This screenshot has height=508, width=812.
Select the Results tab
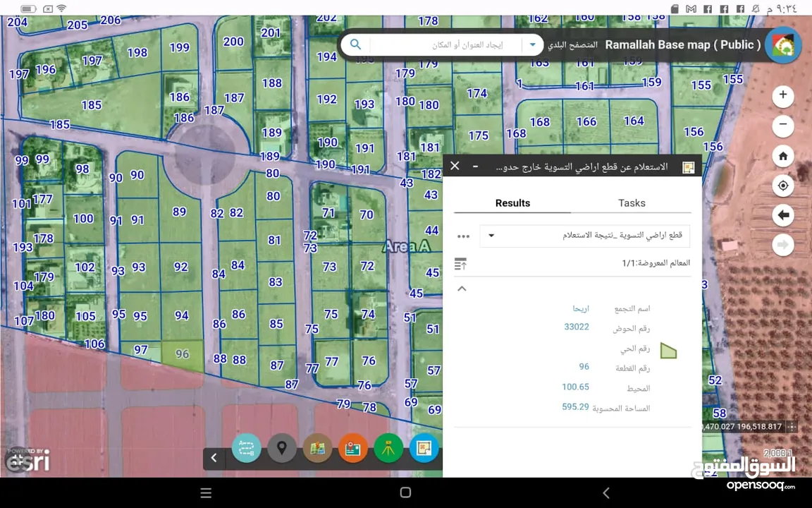click(x=512, y=203)
